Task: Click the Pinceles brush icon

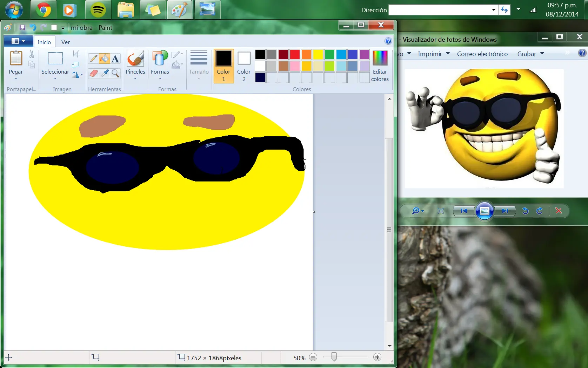Action: click(x=135, y=58)
